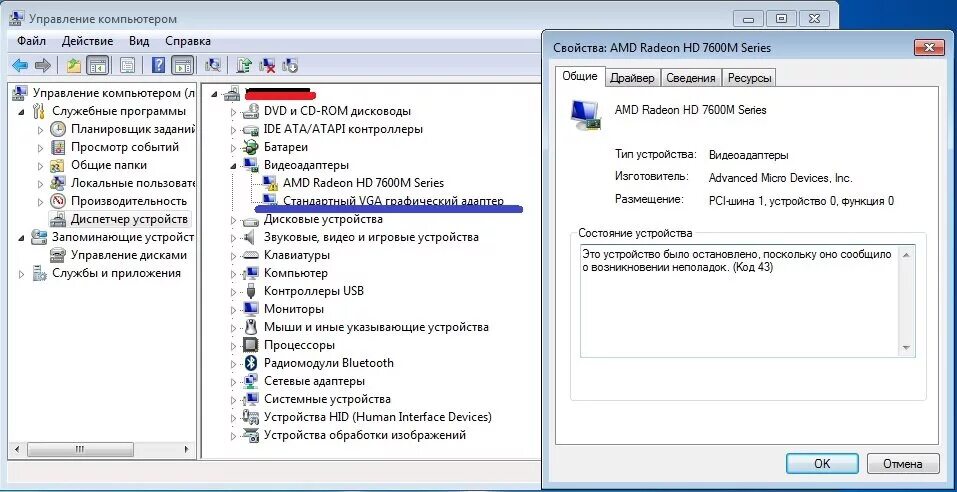Maximize the Управление компьютером window
Viewport: 957px width, 492px height.
781,19
